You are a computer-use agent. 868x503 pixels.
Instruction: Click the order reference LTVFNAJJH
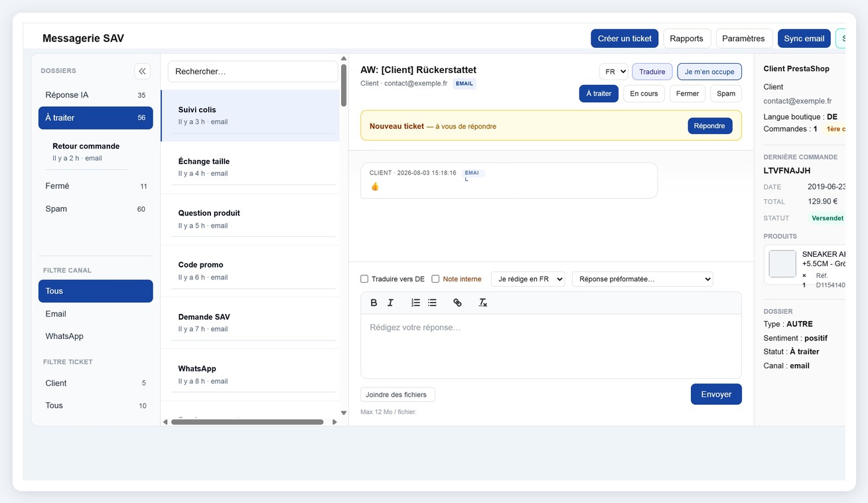pos(787,171)
